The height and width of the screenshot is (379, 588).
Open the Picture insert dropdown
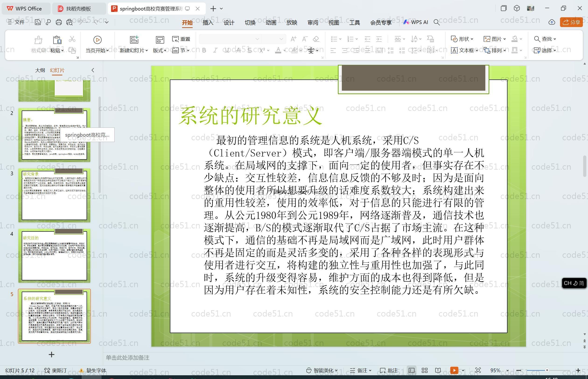click(x=495, y=39)
